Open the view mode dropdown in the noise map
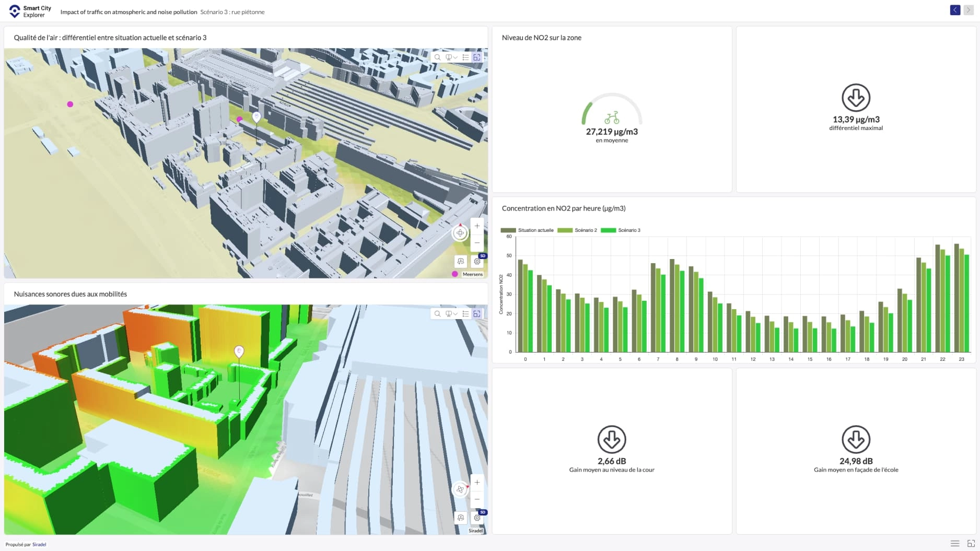The image size is (980, 551). point(451,314)
